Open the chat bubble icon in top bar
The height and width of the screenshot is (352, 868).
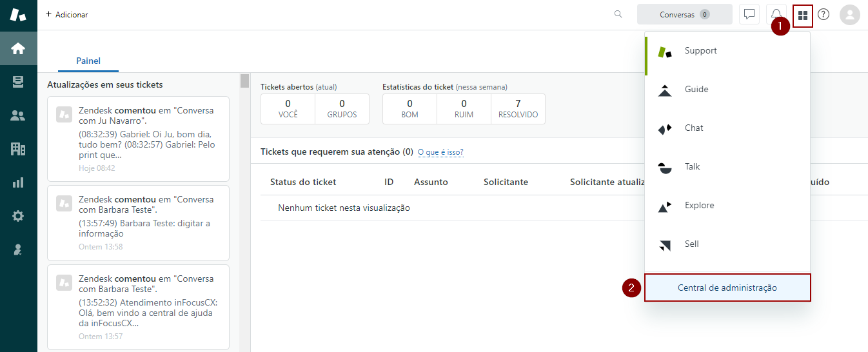pos(749,14)
